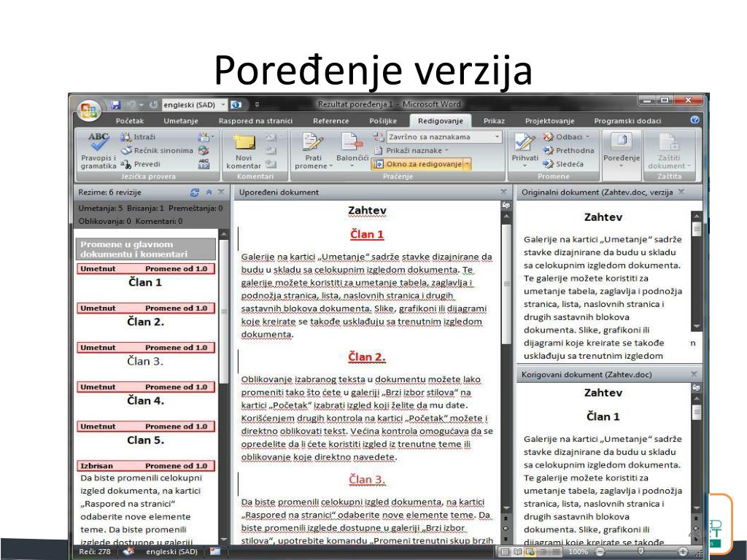
Task: Open the Završno sa naznakama display dropdown
Action: tap(444, 136)
